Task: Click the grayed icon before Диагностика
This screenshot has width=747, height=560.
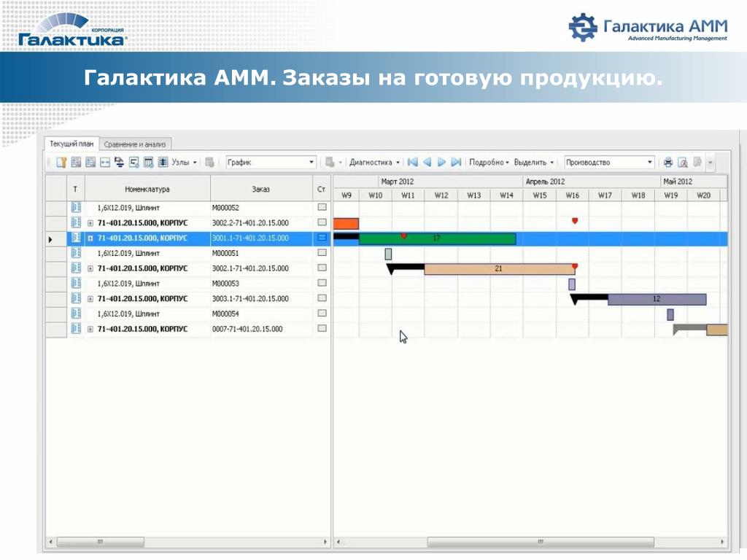Action: click(329, 163)
